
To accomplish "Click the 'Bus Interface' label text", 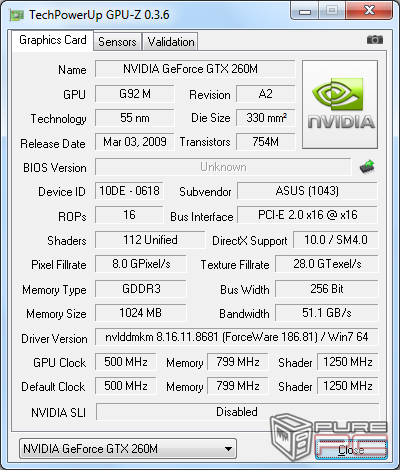I will pyautogui.click(x=202, y=217).
